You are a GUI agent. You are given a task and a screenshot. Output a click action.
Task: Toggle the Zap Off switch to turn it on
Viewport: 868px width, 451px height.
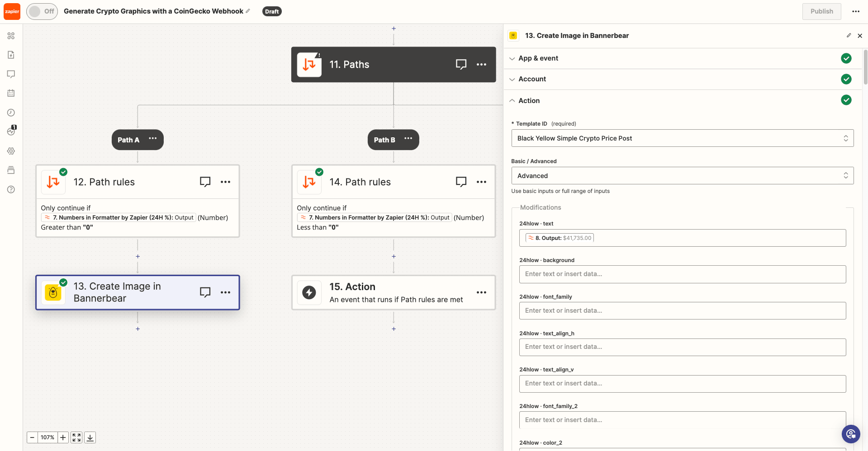[42, 11]
